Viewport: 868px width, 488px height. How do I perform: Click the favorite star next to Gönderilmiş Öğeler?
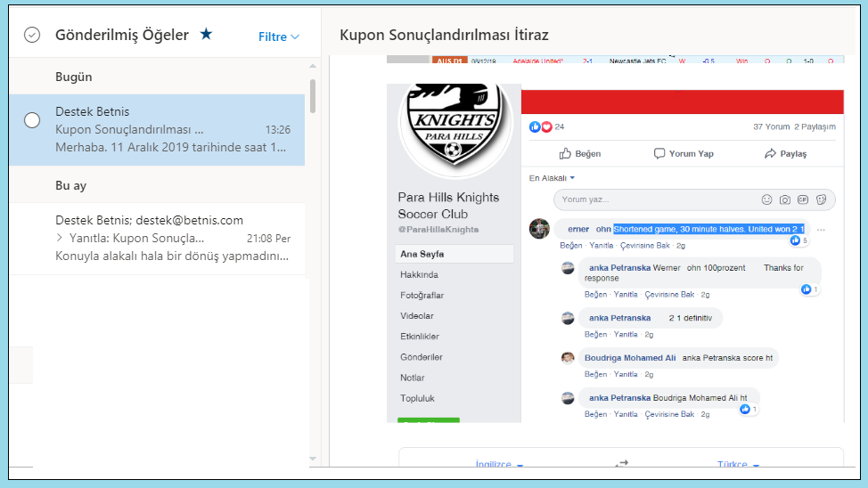(206, 35)
